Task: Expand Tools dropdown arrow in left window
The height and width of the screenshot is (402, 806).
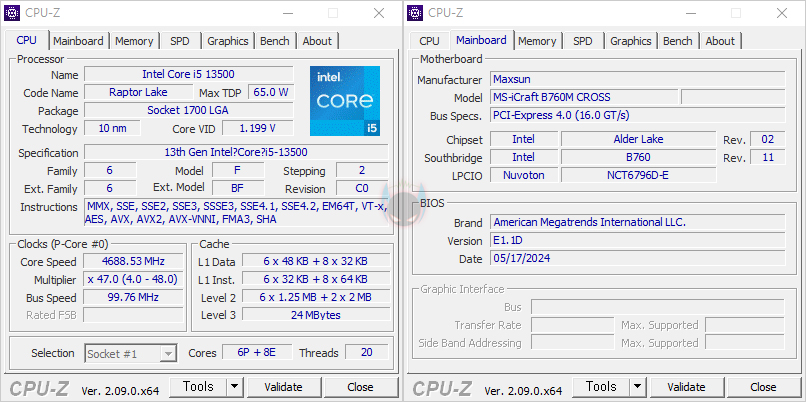Action: 235,387
